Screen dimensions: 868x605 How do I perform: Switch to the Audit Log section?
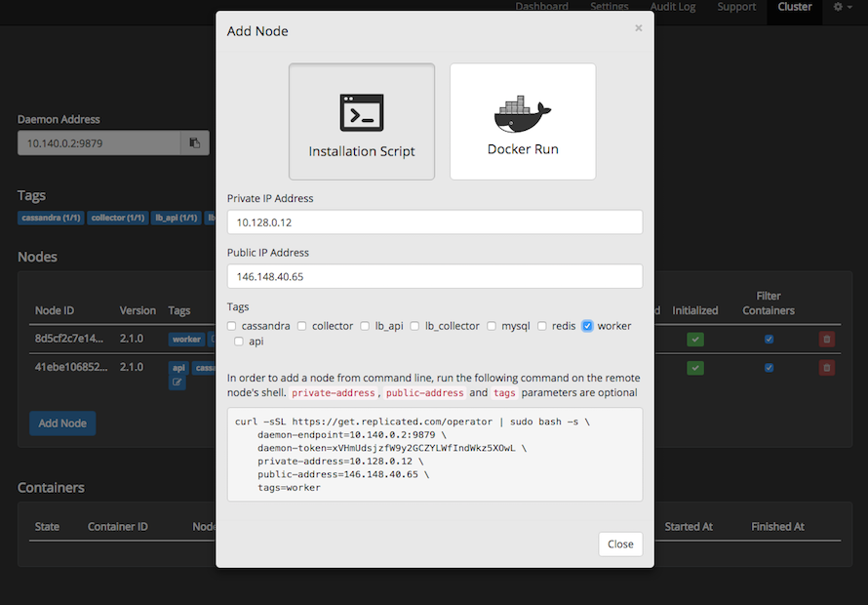pos(672,7)
